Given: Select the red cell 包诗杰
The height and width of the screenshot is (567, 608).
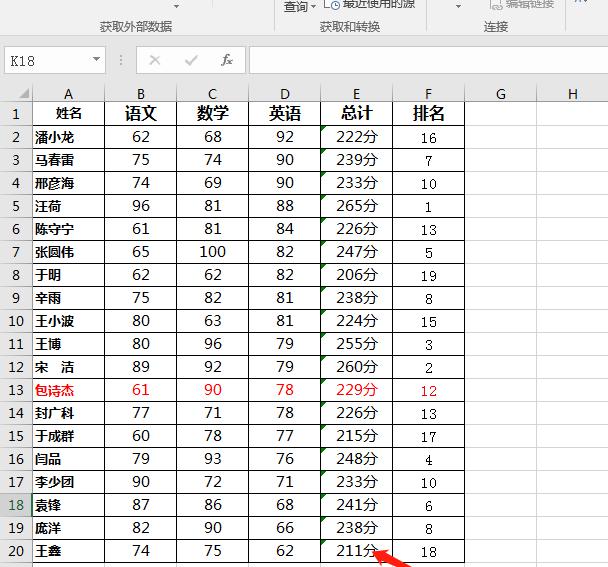Looking at the screenshot, I should point(69,390).
